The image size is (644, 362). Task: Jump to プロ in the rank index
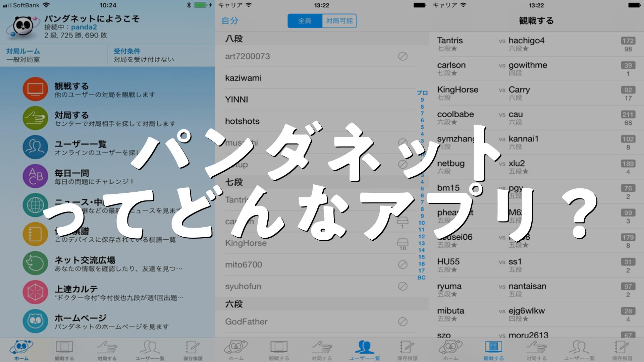[x=422, y=93]
